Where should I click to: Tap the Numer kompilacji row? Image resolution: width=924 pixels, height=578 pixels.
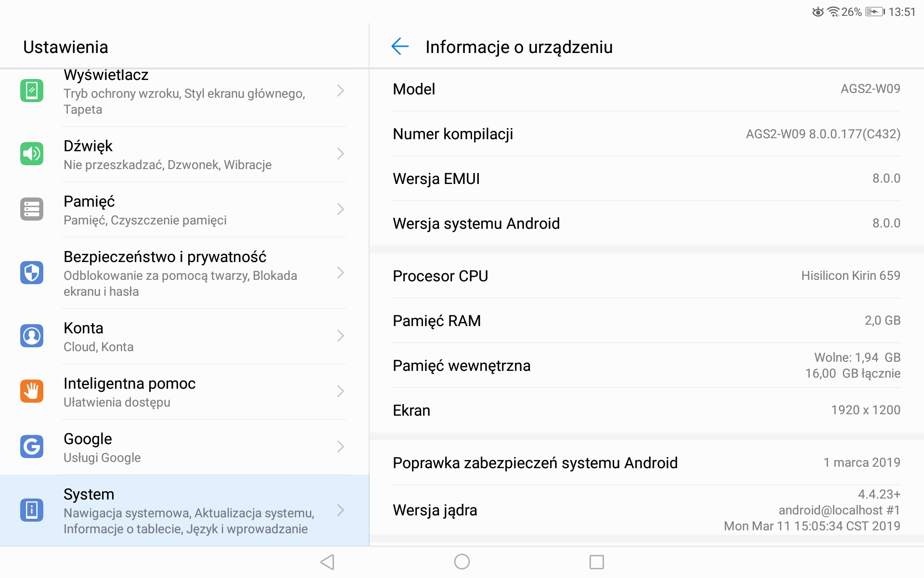(646, 134)
